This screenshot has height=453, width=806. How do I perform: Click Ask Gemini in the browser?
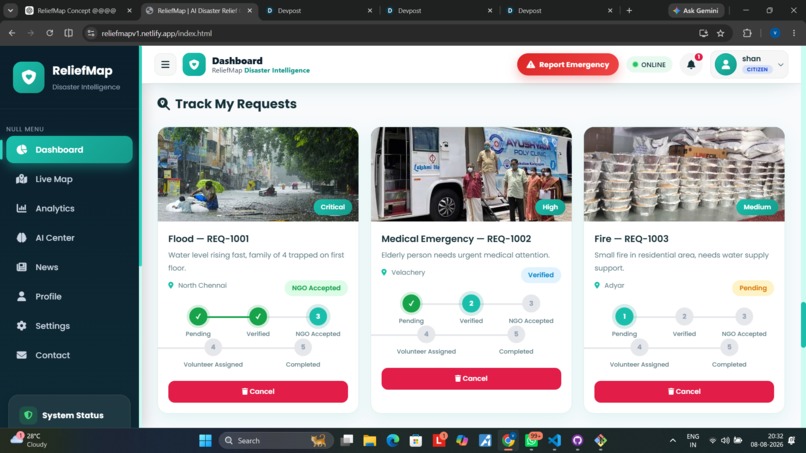(x=696, y=10)
